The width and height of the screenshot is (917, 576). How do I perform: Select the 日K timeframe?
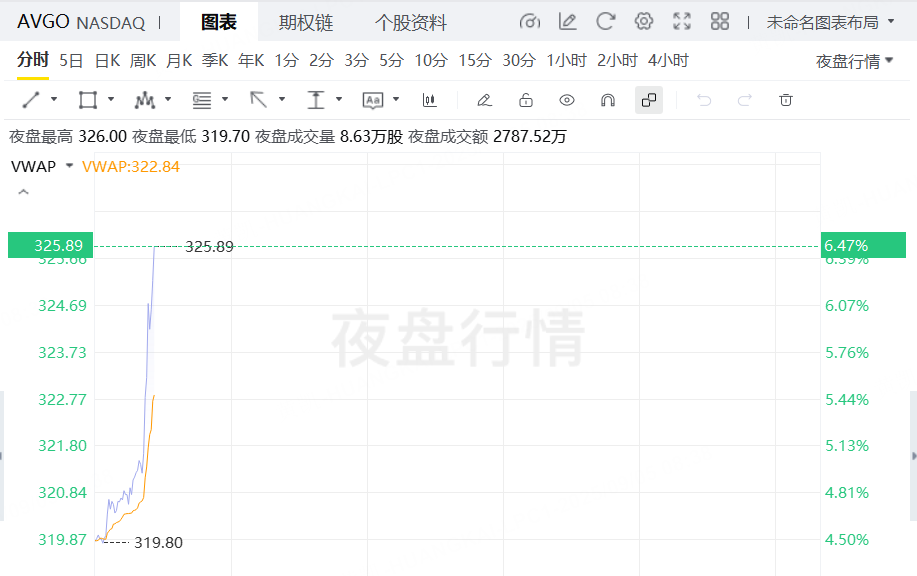click(x=107, y=61)
